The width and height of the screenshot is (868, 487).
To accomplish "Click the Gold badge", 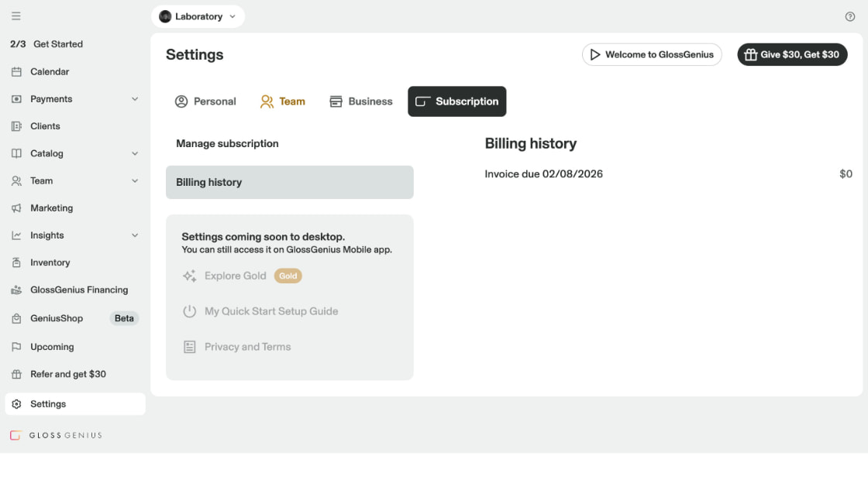I will [x=288, y=276].
